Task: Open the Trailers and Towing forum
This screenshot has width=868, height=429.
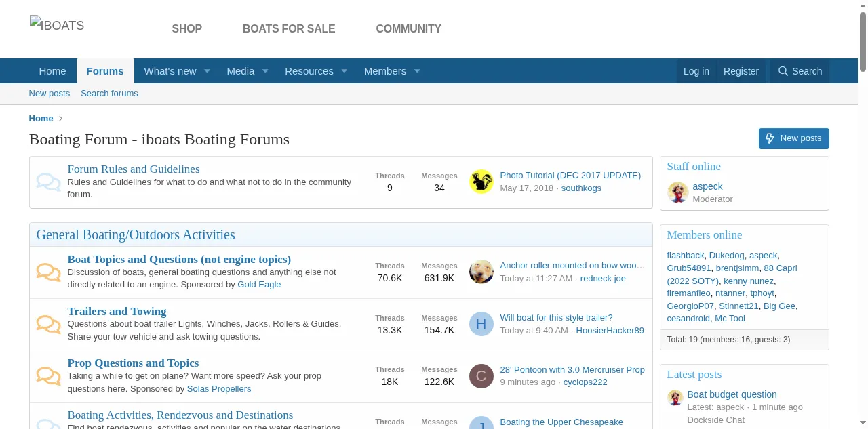Action: 117,312
